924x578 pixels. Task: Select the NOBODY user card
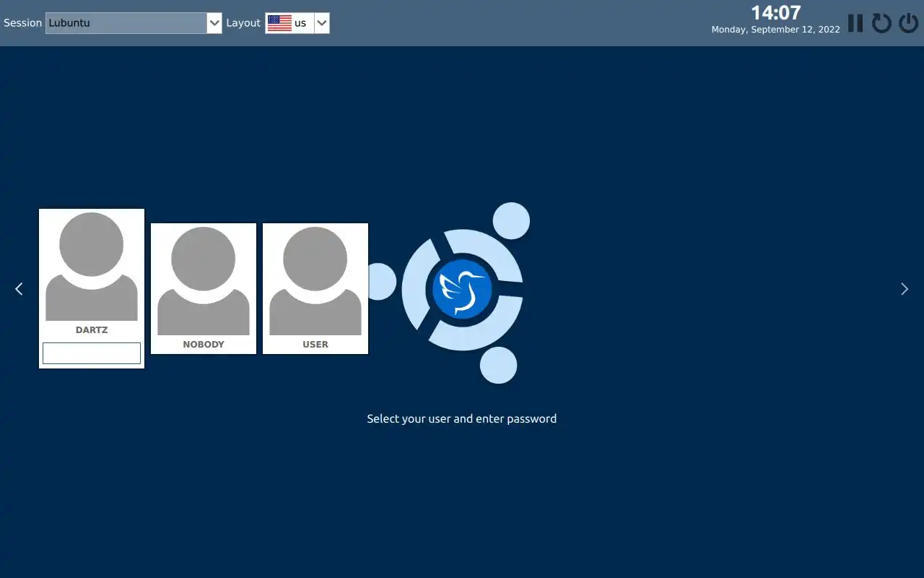(204, 288)
